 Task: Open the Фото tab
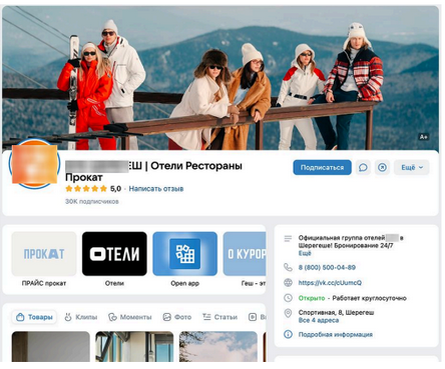[x=177, y=317]
